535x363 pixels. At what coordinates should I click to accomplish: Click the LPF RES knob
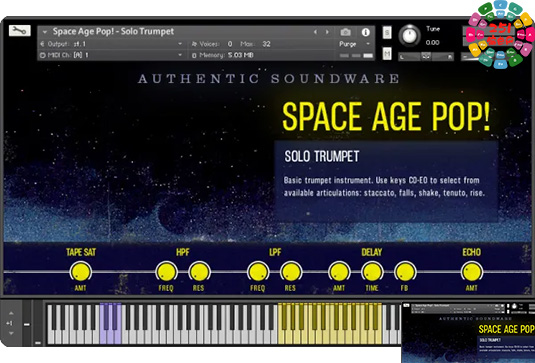[291, 272]
